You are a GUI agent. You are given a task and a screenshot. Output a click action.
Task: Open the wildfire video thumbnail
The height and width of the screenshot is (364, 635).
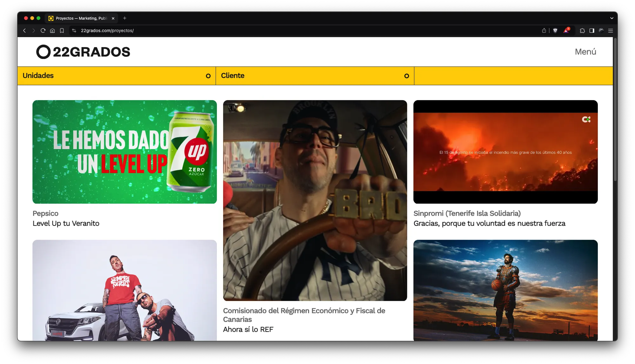[505, 152]
